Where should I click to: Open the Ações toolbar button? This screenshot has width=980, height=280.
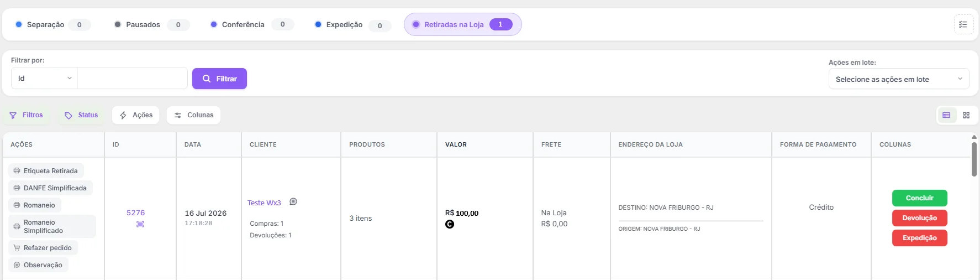tap(136, 115)
